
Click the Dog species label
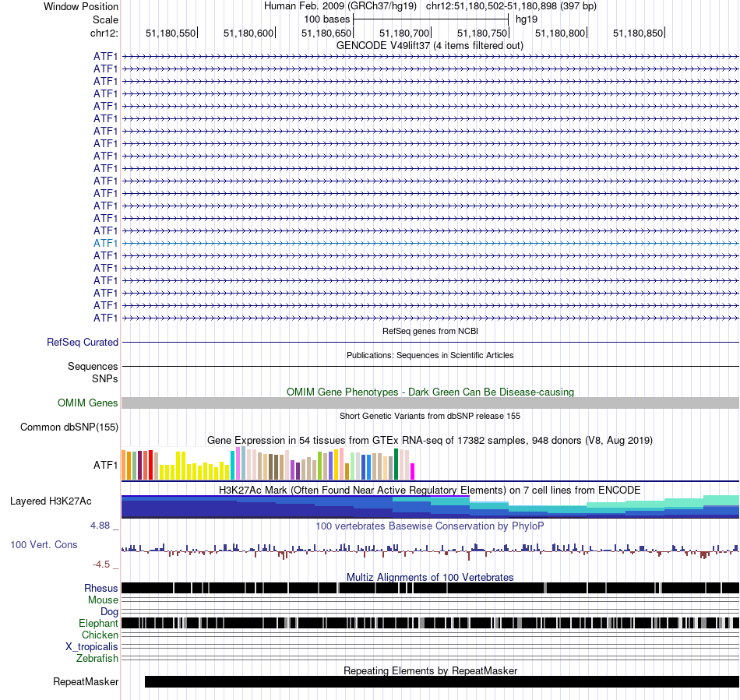[109, 612]
